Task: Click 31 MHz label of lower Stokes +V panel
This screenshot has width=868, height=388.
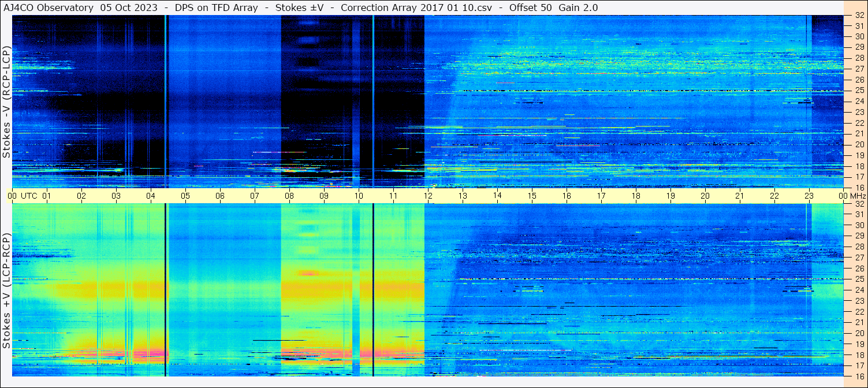Action: (x=859, y=214)
